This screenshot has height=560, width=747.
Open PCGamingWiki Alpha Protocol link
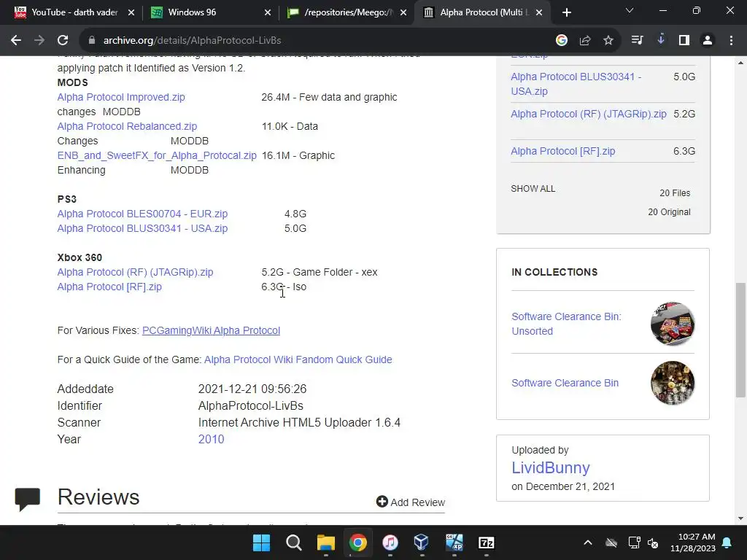211,330
